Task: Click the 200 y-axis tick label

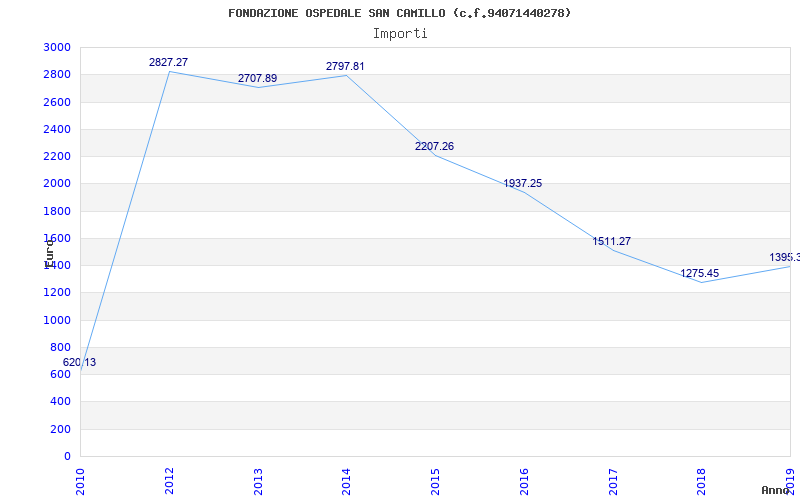Action: click(61, 429)
